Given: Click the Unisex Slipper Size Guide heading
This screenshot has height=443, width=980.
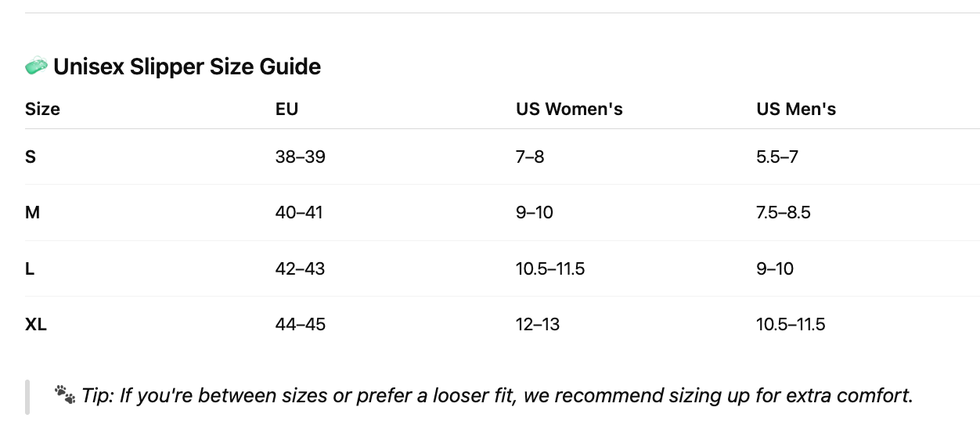Looking at the screenshot, I should click(x=187, y=67).
